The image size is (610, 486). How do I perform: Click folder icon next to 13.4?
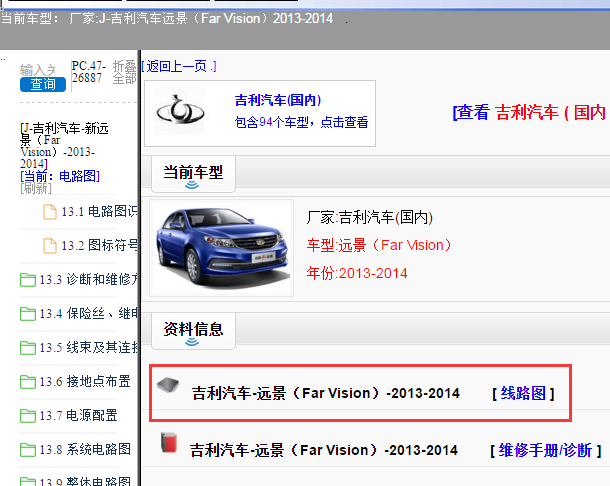point(28,314)
